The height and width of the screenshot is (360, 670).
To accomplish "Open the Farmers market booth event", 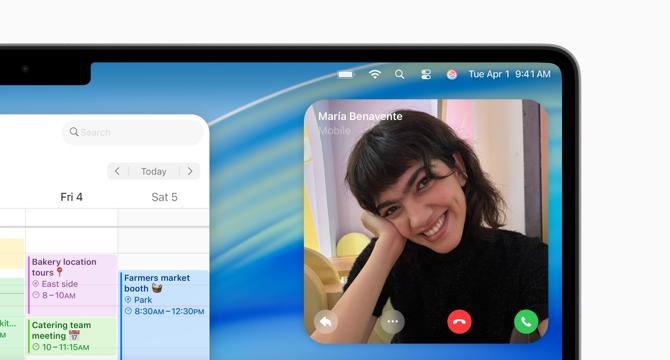I will pos(165,315).
